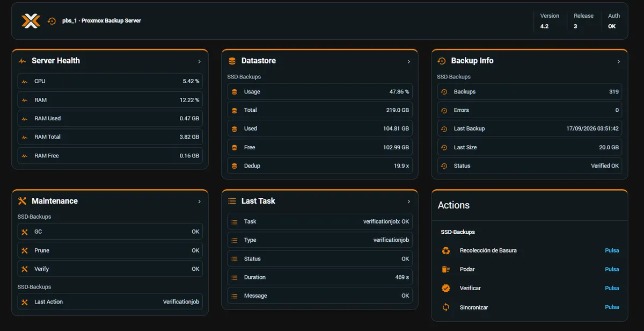The image size is (644, 331).
Task: Expand the Backup Info card chevron
Action: pos(619,62)
